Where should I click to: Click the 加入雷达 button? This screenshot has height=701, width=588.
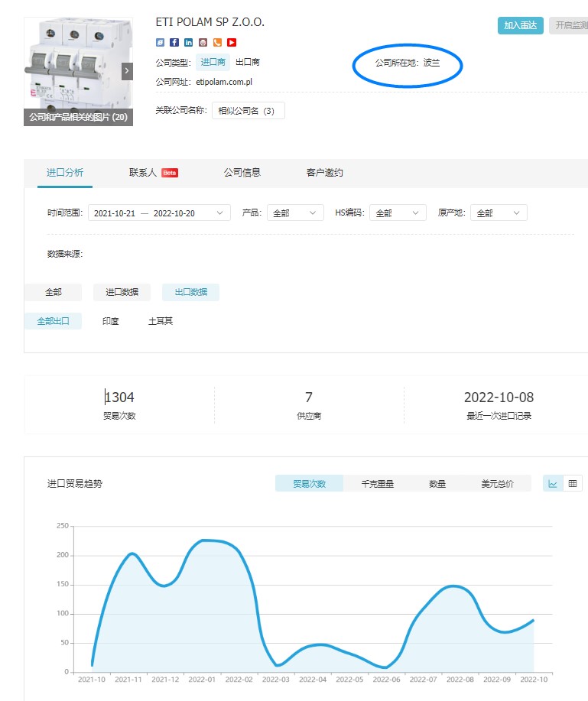click(x=521, y=25)
